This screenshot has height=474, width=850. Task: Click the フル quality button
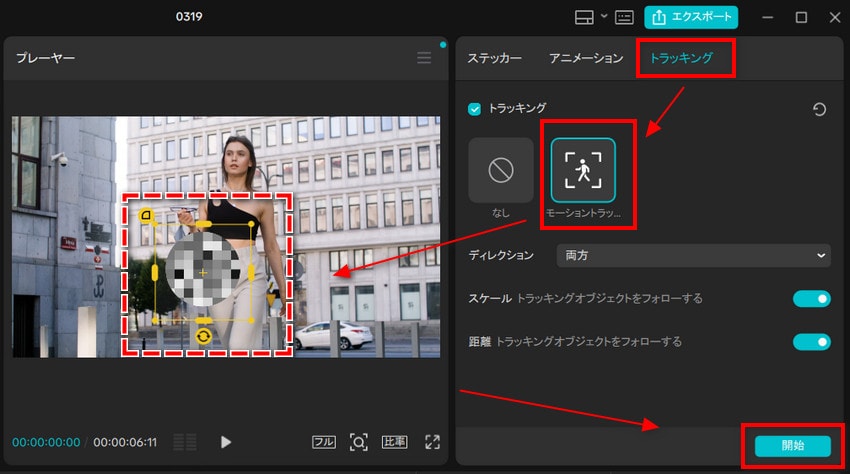click(323, 442)
